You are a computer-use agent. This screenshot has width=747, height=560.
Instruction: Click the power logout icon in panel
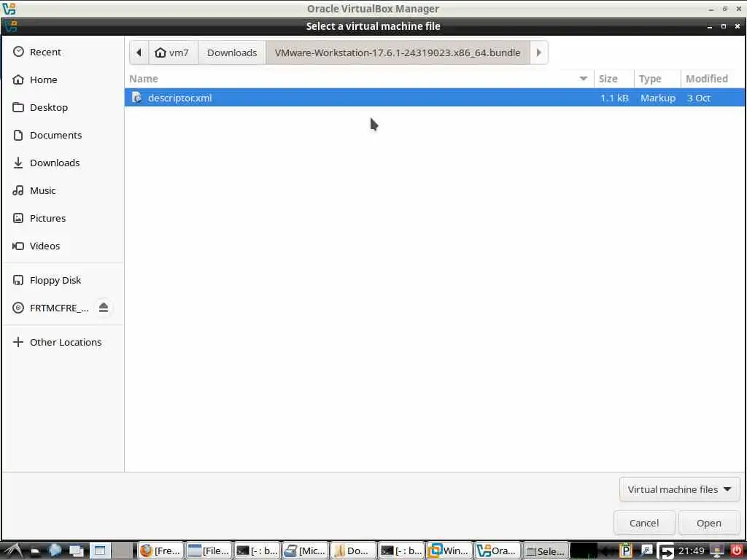(x=735, y=551)
